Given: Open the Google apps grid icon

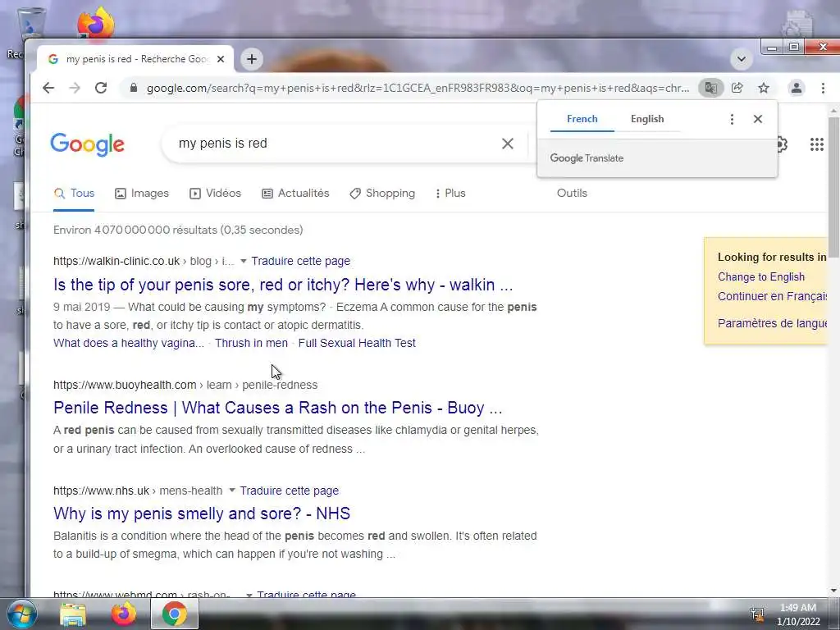Looking at the screenshot, I should (x=816, y=144).
